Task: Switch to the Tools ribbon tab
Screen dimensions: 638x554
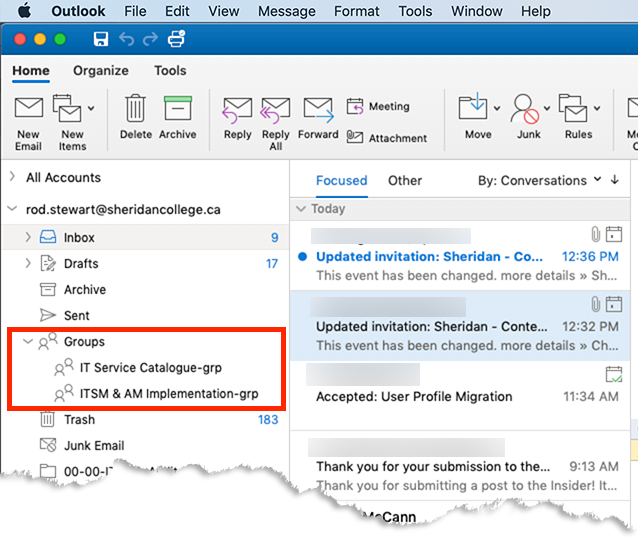Action: pyautogui.click(x=170, y=71)
